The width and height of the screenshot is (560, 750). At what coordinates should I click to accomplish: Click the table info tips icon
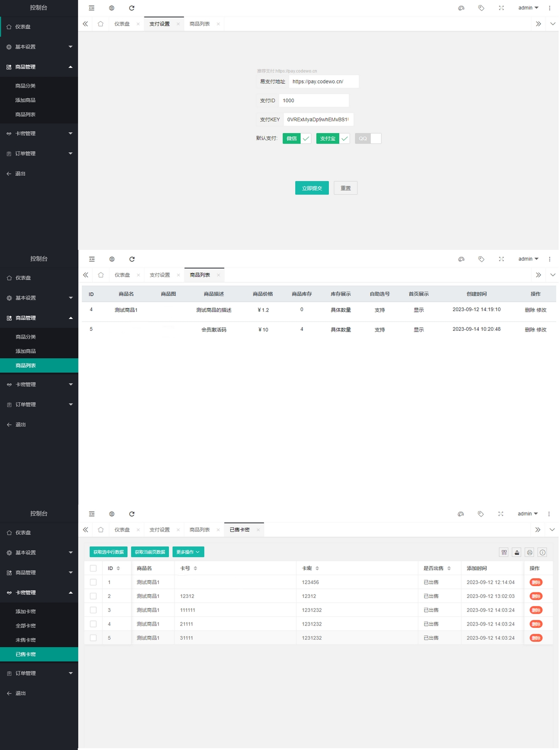(x=542, y=552)
